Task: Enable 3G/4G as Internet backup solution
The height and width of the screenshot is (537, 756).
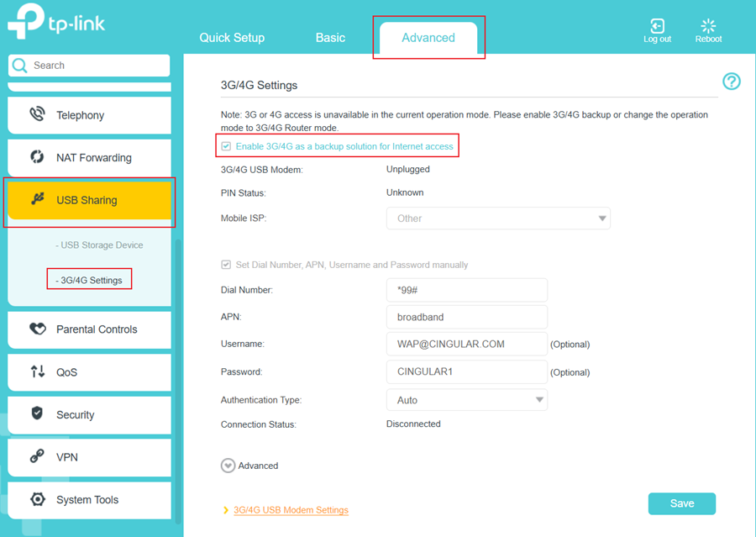Action: click(x=226, y=145)
